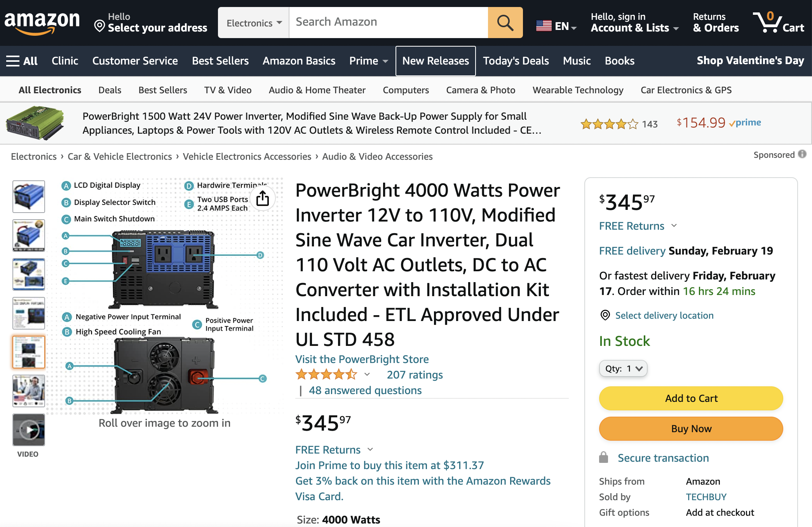
Task: Click the Buy Now button
Action: [691, 429]
